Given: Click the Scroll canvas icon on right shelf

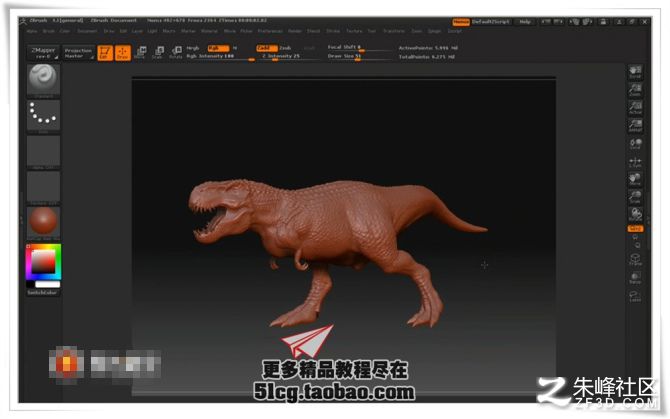Looking at the screenshot, I should [x=635, y=72].
